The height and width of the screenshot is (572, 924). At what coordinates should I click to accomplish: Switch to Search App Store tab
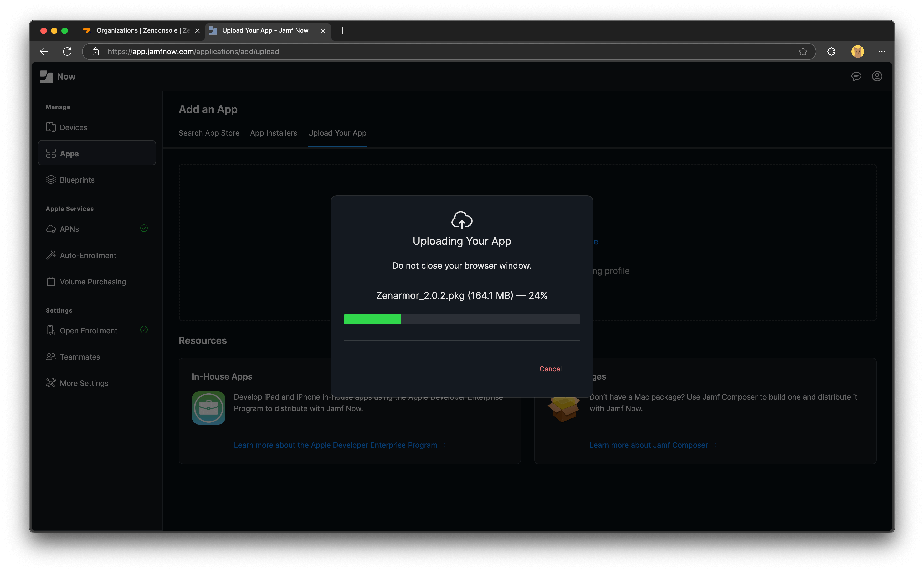click(209, 133)
